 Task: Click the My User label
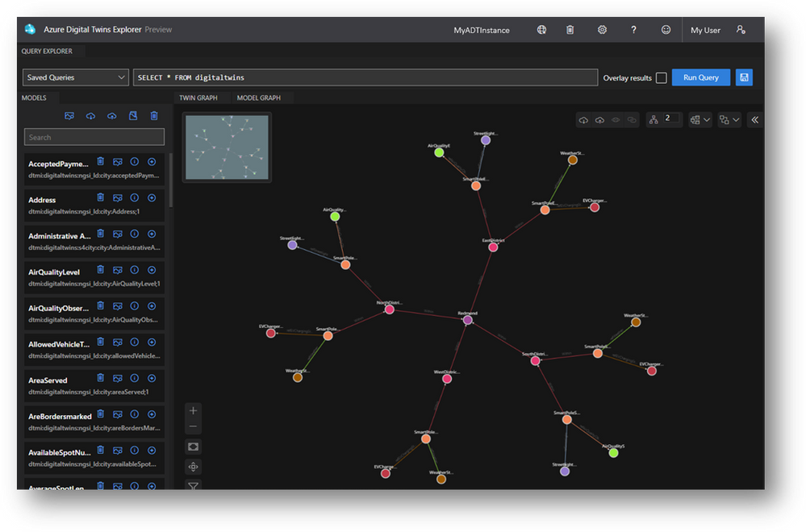[x=705, y=31]
